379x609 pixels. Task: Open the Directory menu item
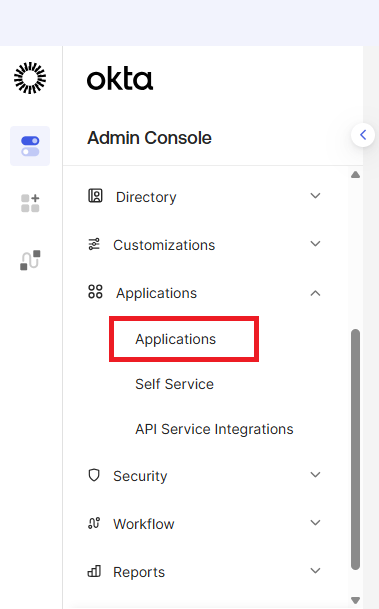146,197
